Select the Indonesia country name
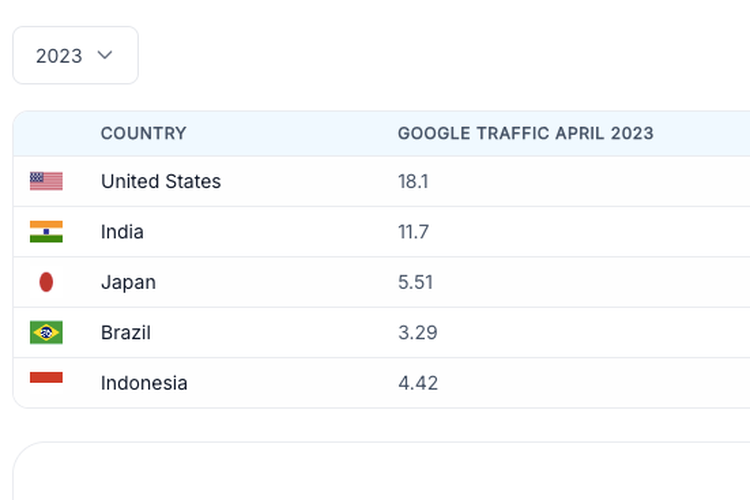Viewport: 750px width, 500px height. coord(144,383)
